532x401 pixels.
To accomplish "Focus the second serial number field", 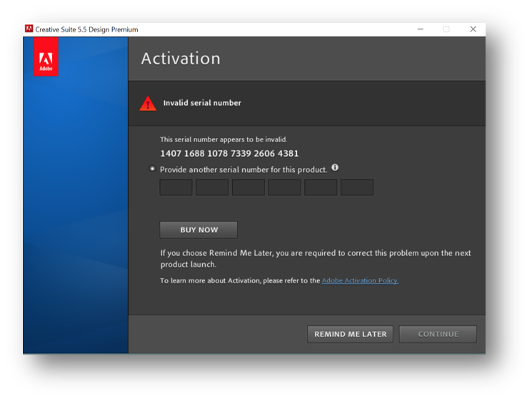I will (212, 187).
